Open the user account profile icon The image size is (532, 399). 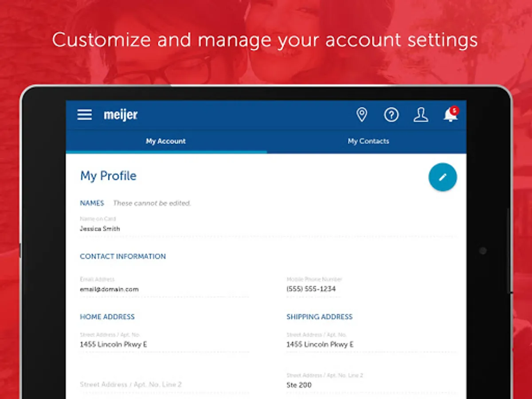(421, 115)
